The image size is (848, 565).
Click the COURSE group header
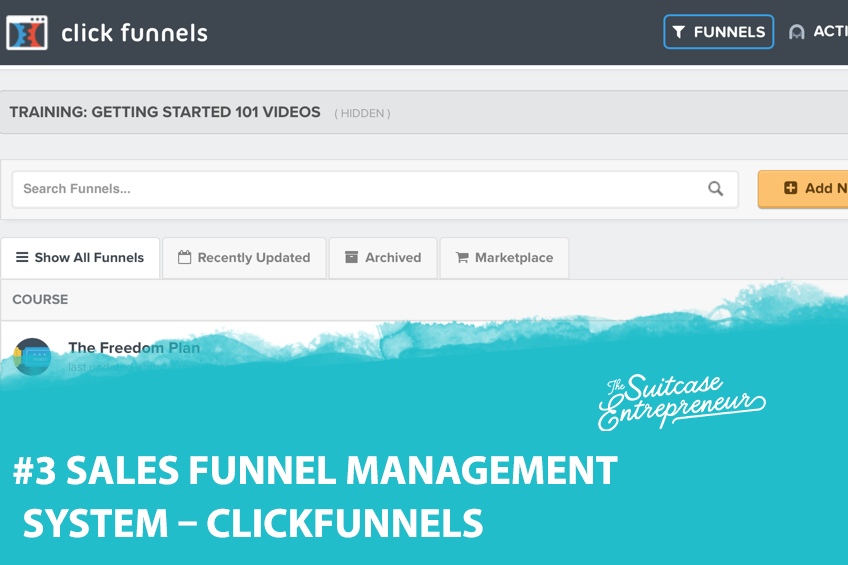[40, 300]
